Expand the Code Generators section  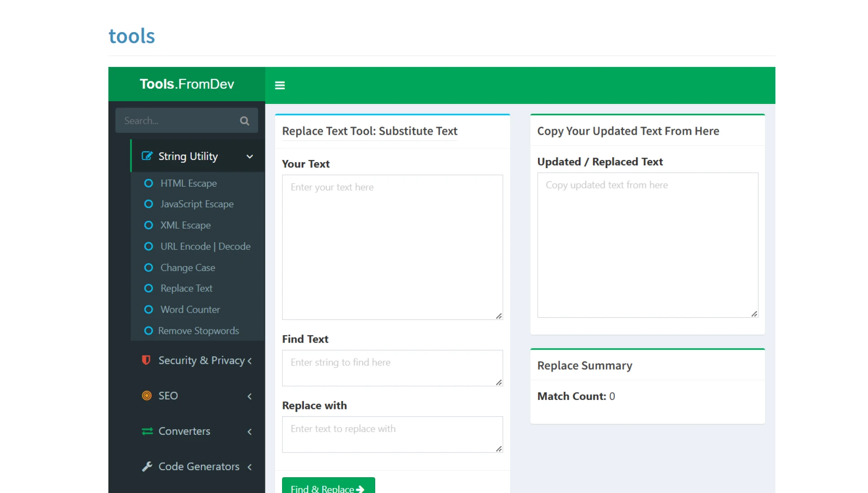(x=249, y=467)
